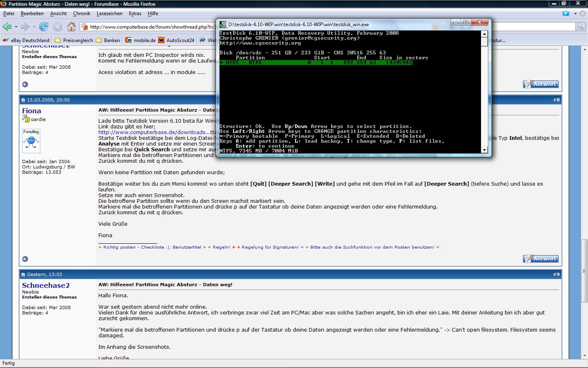The height and width of the screenshot is (368, 588).
Task: Click the search magnifier button
Action: 580,27
